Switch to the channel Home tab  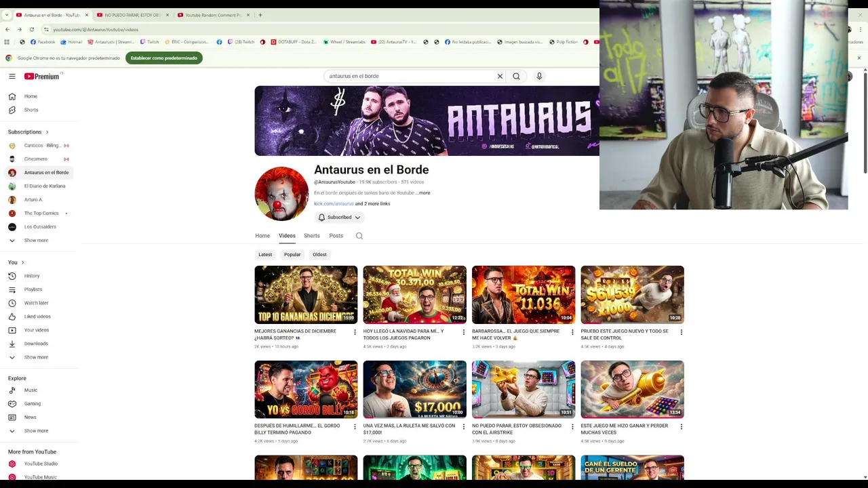pyautogui.click(x=262, y=236)
